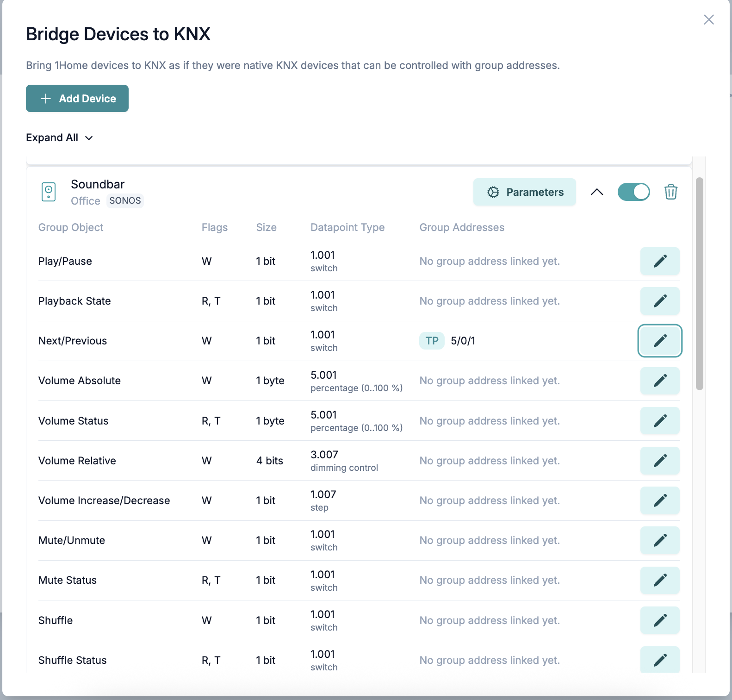This screenshot has width=732, height=700.
Task: Select the Mute/Unmute group object name
Action: pyautogui.click(x=72, y=540)
